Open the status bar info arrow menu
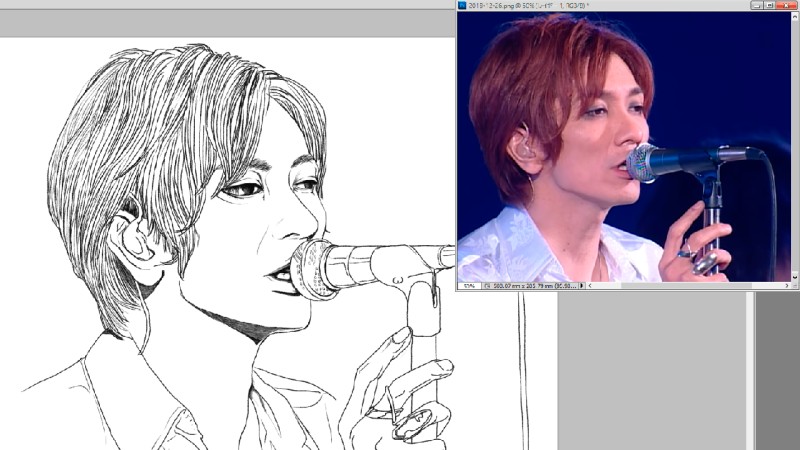 point(582,286)
